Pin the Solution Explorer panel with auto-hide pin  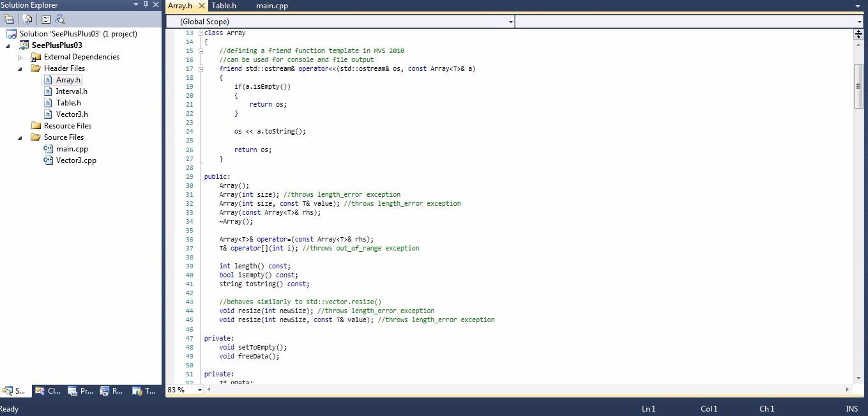[146, 4]
